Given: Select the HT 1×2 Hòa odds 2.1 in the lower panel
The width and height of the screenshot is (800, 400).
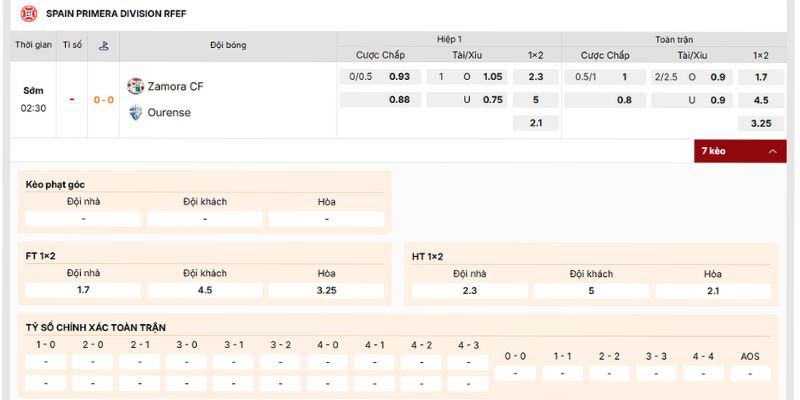Looking at the screenshot, I should [x=712, y=291].
